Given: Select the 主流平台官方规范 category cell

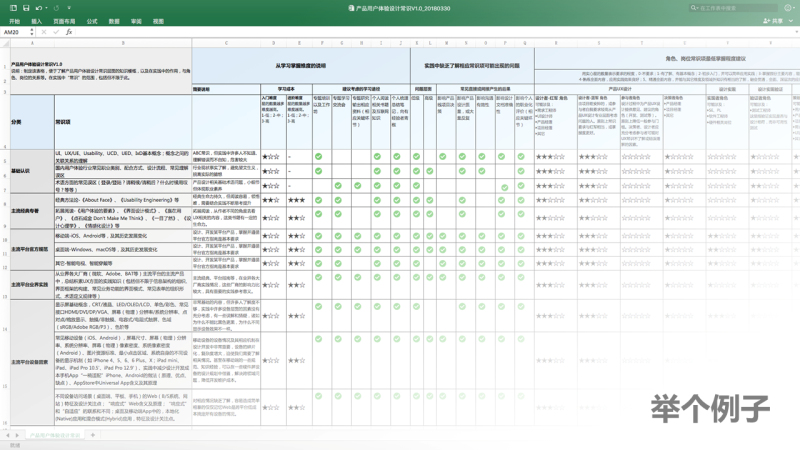Looking at the screenshot, I should click(x=32, y=249).
